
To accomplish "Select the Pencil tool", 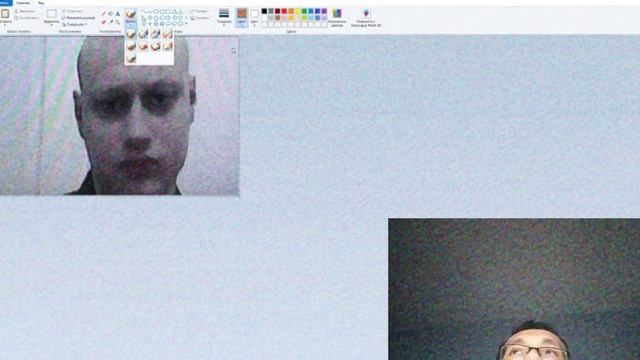I will pyautogui.click(x=103, y=13).
